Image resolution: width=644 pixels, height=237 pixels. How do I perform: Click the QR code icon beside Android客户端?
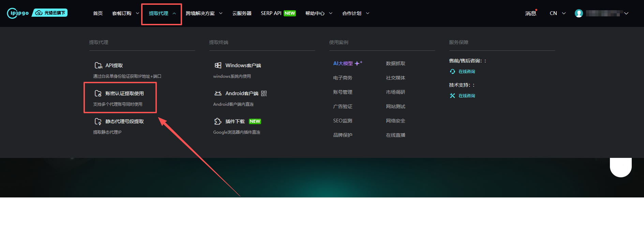click(264, 93)
